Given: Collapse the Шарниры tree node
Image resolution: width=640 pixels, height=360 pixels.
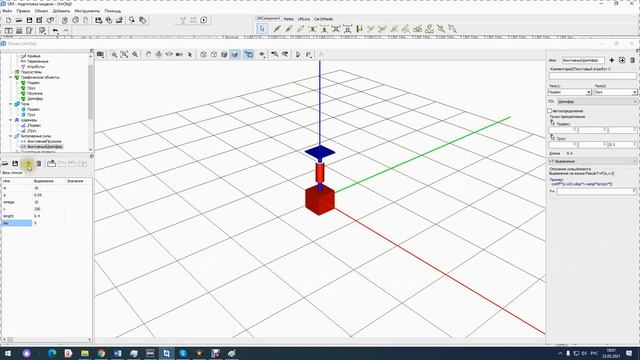Looking at the screenshot, I should [x=11, y=120].
